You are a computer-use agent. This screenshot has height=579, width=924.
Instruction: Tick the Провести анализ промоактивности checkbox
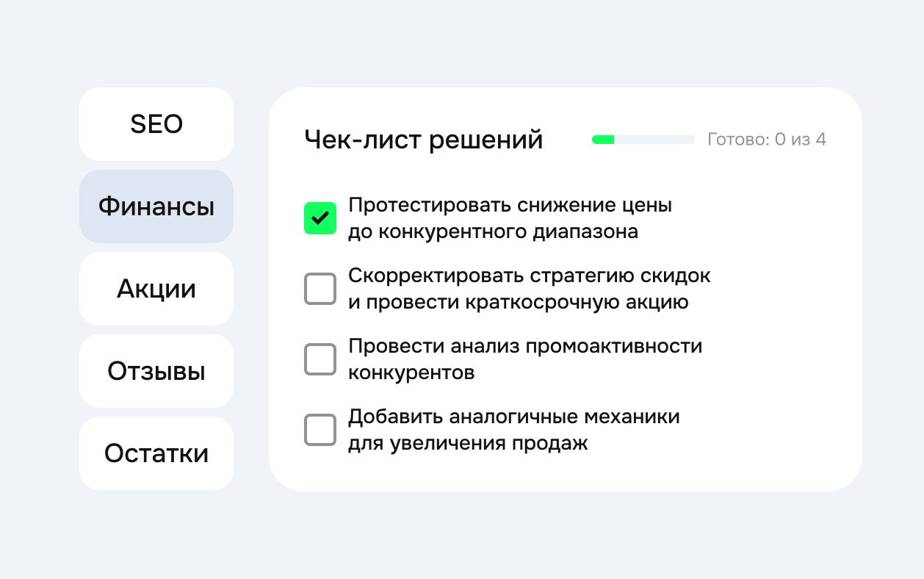click(320, 359)
